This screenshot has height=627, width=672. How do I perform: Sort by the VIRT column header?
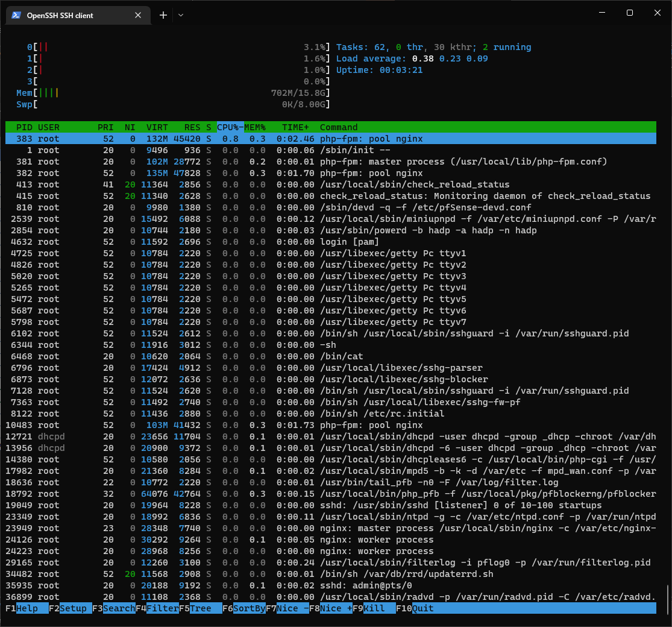157,127
